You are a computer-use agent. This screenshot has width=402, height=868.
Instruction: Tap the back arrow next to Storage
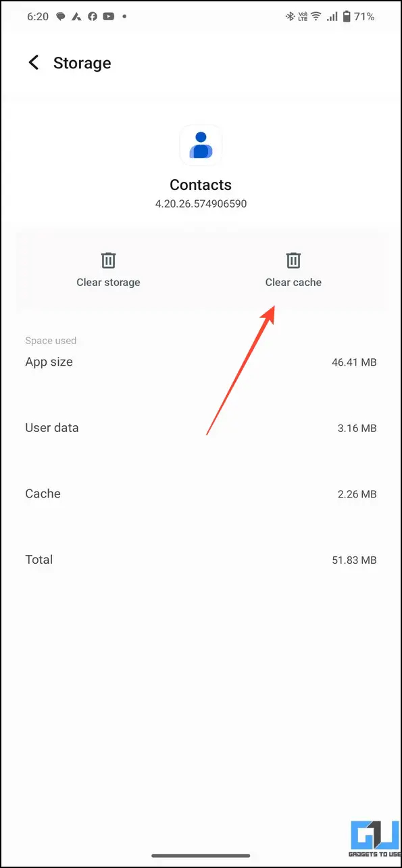(33, 63)
